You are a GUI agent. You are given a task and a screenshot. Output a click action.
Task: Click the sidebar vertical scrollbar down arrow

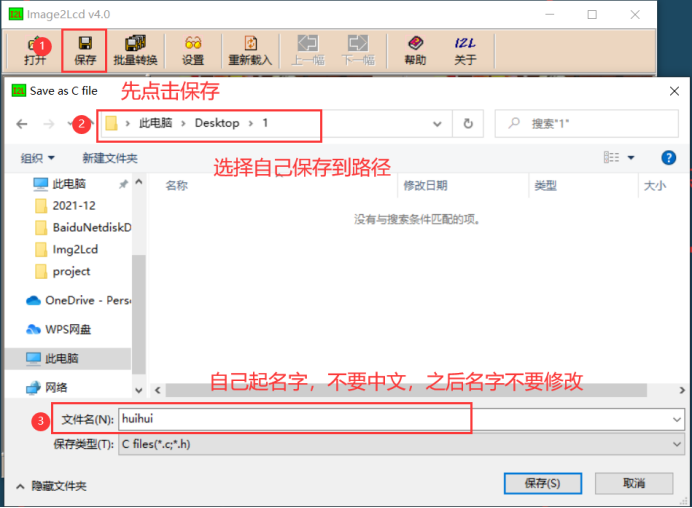coord(139,390)
